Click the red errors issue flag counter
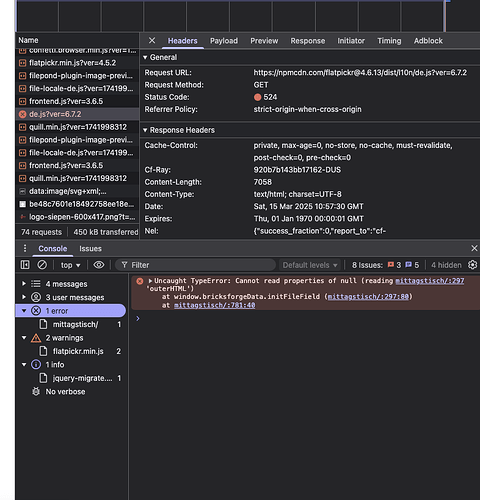480x500 pixels. [x=394, y=265]
